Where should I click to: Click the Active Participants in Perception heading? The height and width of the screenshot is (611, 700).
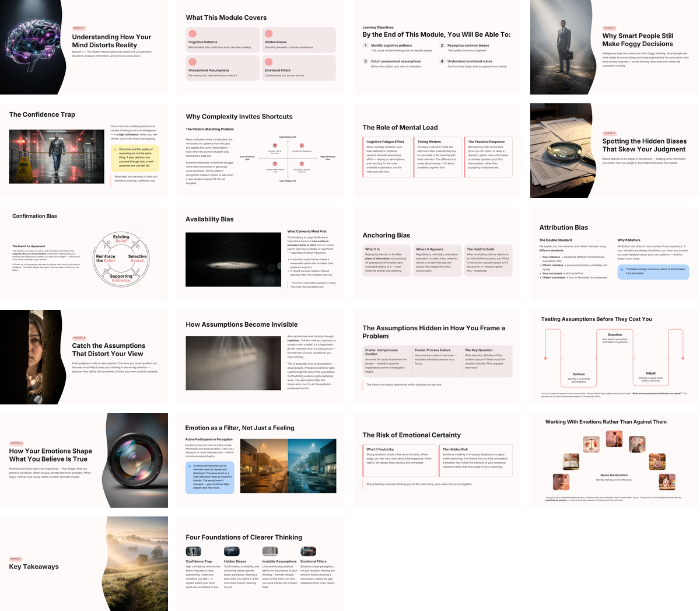(209, 439)
